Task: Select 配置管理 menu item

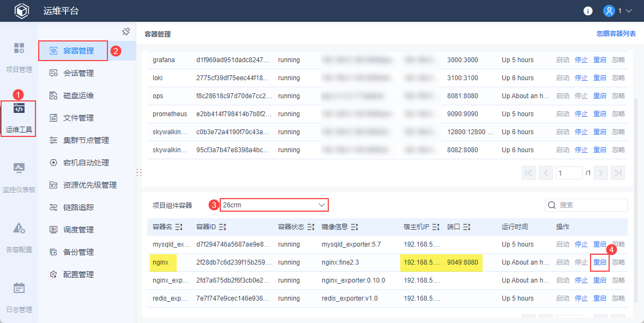Action: click(x=79, y=274)
